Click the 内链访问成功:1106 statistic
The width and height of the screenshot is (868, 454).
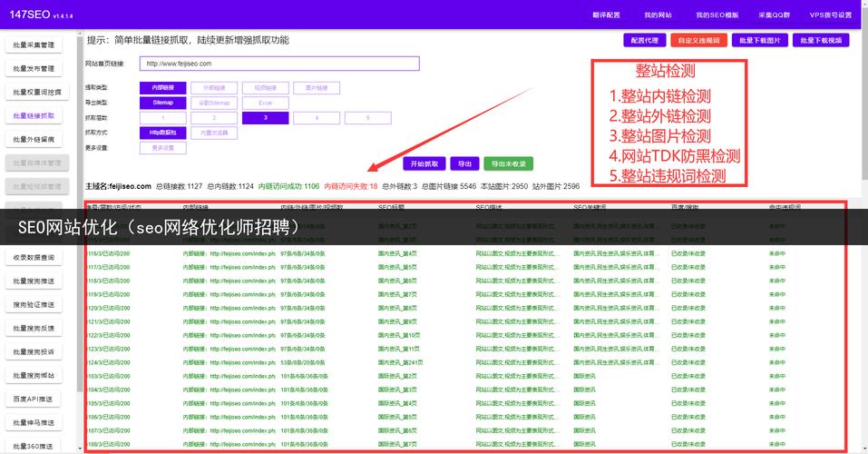(289, 186)
